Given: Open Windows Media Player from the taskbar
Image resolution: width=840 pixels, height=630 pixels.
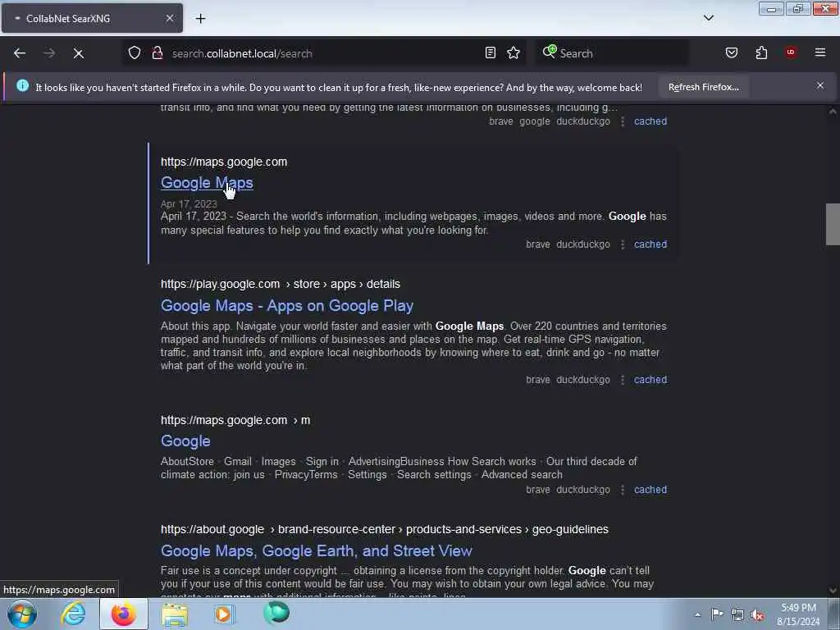Looking at the screenshot, I should coord(224,614).
